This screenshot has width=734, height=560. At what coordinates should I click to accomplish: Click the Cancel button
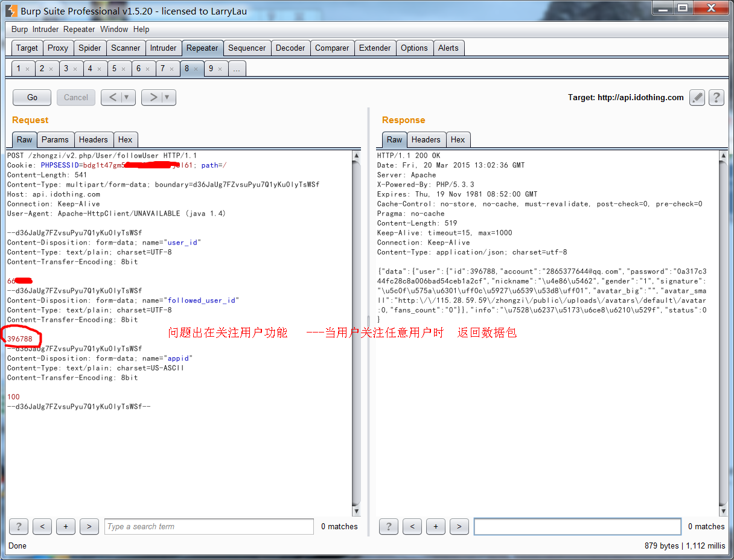(76, 97)
